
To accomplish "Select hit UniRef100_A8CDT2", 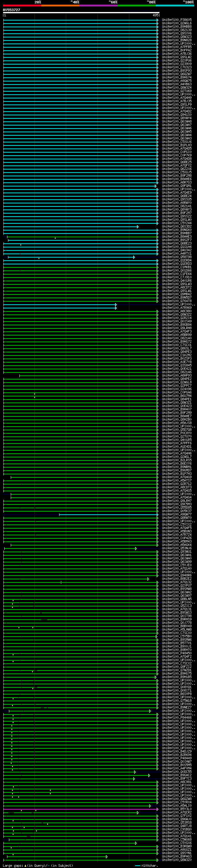I will coord(176,288).
